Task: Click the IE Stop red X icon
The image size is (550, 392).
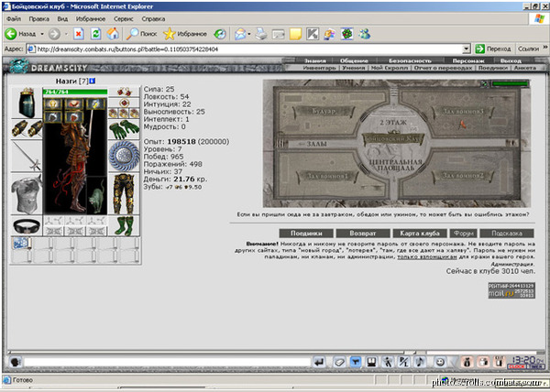Action: [x=79, y=34]
